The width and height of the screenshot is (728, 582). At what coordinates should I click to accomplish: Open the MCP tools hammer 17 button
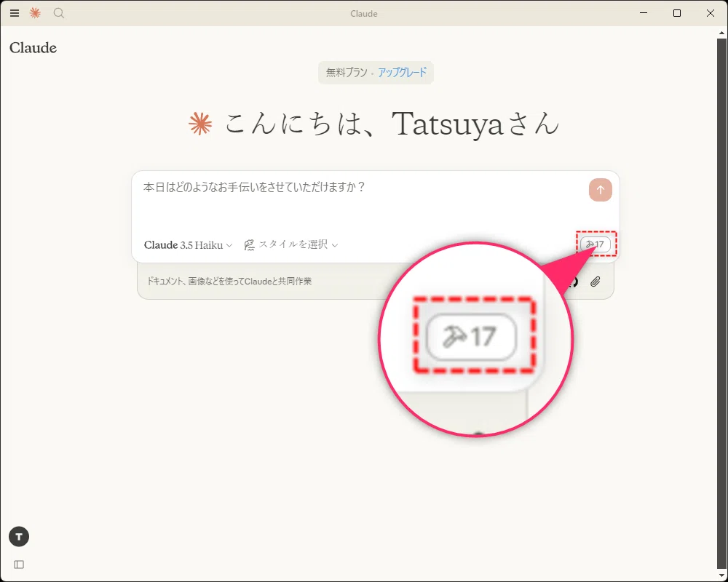pos(596,244)
